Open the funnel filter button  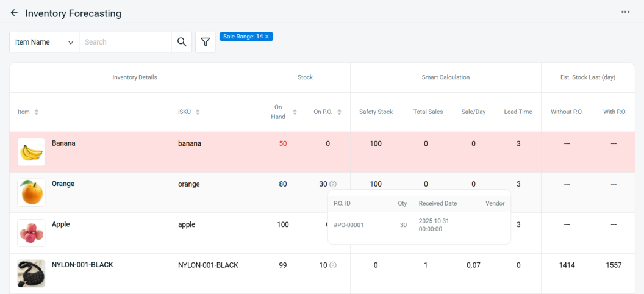(206, 42)
